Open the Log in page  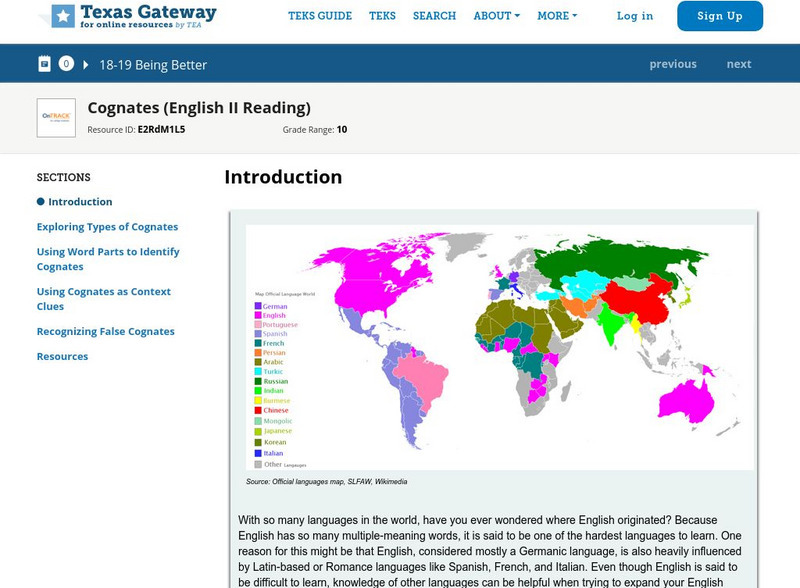pyautogui.click(x=634, y=16)
